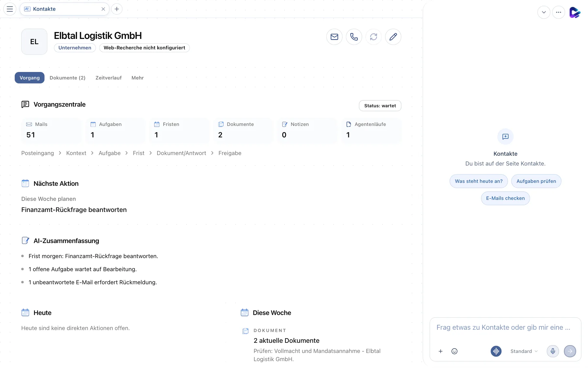Open the Standard model dropdown
The image size is (588, 368).
pos(524,351)
